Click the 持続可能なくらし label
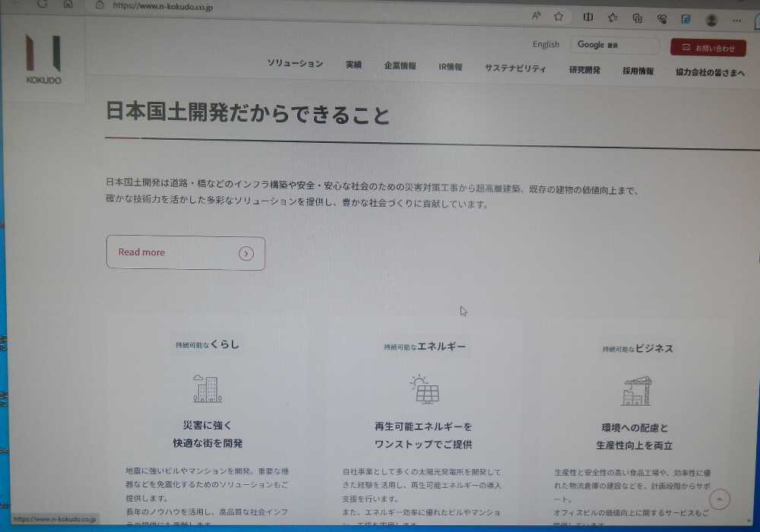 tap(207, 344)
